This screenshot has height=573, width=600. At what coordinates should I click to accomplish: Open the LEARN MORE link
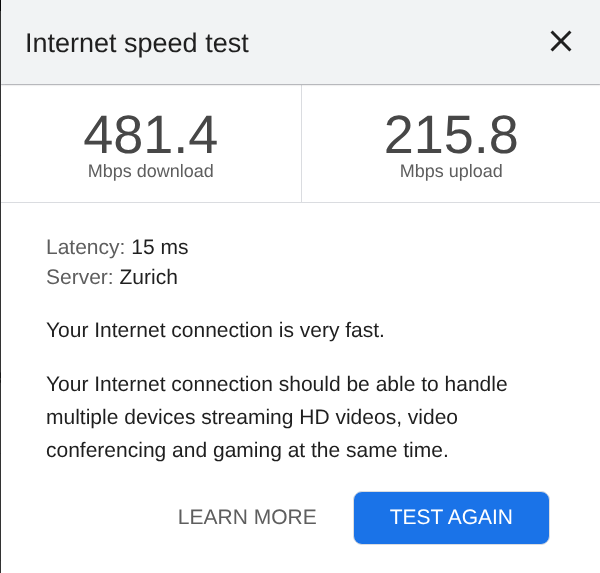point(247,517)
